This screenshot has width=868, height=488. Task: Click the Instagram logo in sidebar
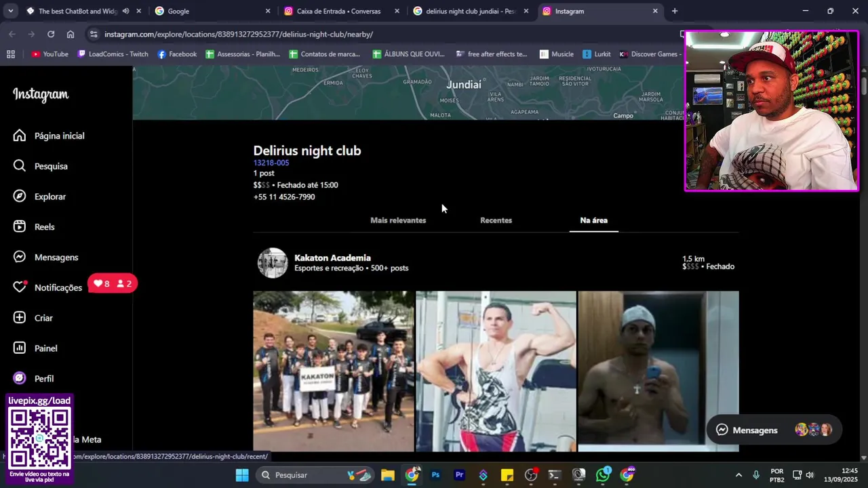(41, 95)
